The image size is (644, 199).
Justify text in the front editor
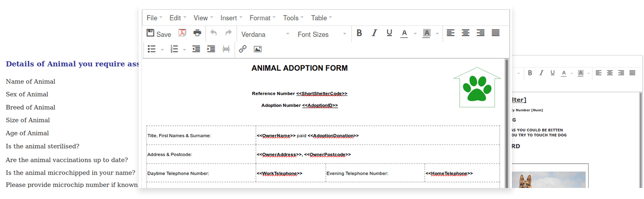pos(496,33)
